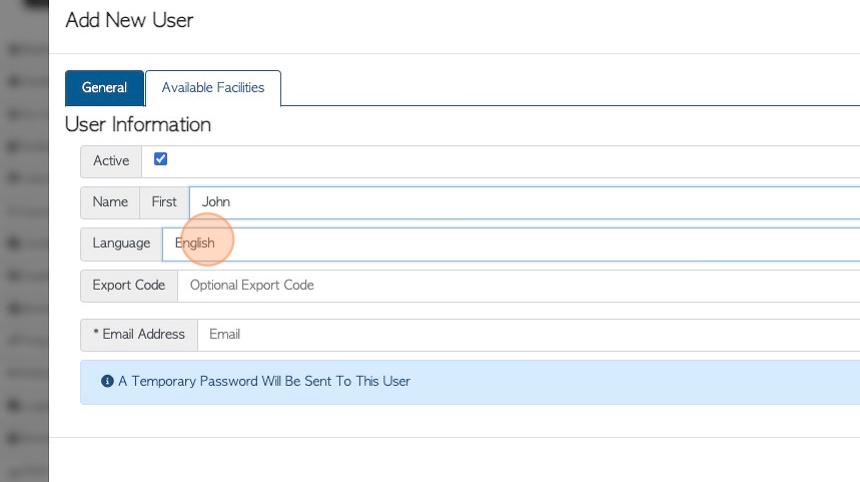
Task: Click the First label next to name input
Action: [164, 202]
